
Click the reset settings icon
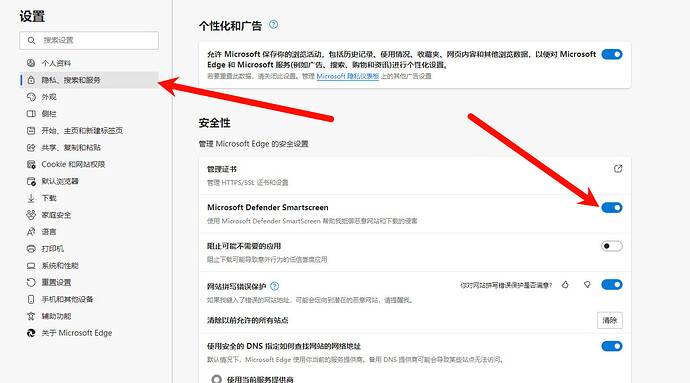pos(31,282)
